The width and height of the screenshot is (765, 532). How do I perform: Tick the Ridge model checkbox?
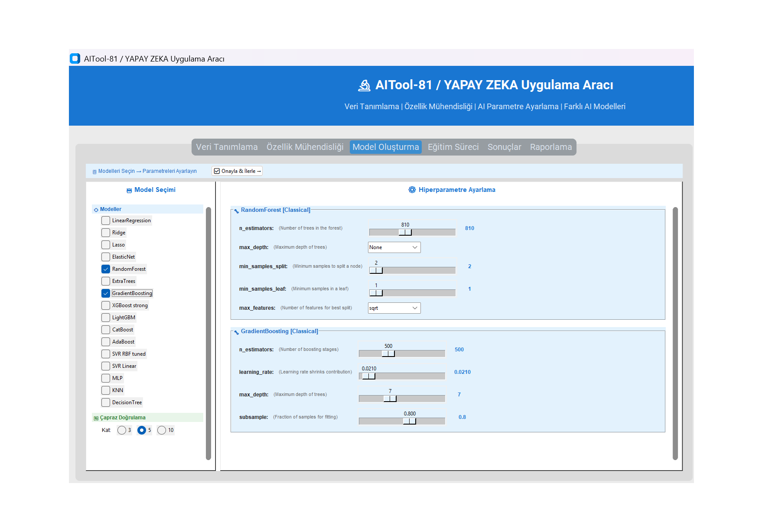tap(106, 233)
